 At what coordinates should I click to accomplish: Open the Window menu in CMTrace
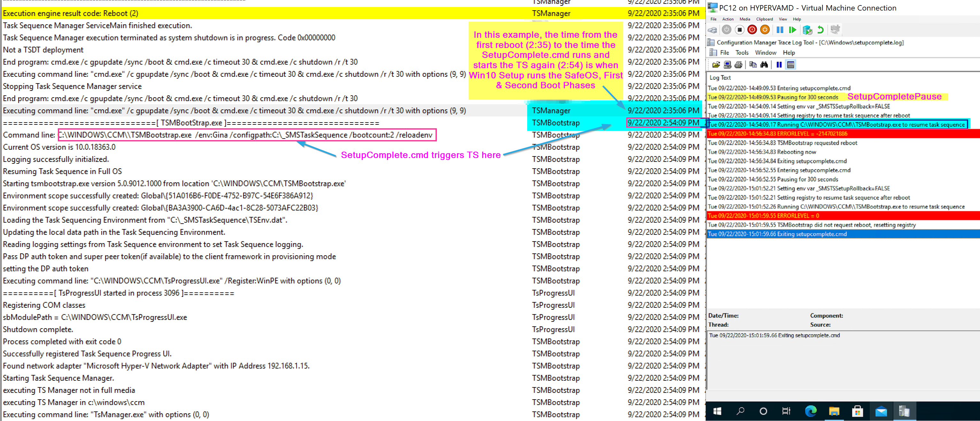click(x=765, y=52)
